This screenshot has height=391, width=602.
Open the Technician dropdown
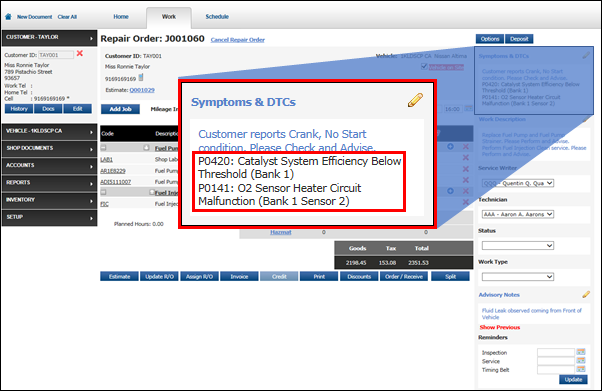(518, 214)
